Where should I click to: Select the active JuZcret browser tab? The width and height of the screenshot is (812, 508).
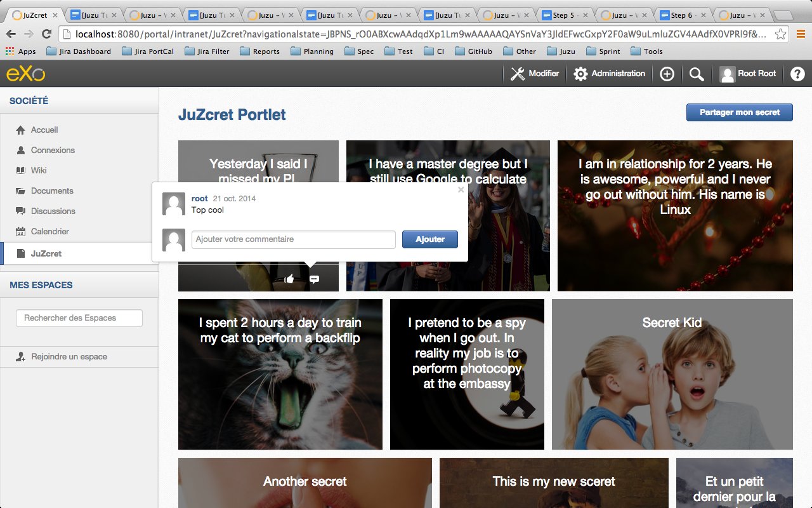click(x=35, y=15)
